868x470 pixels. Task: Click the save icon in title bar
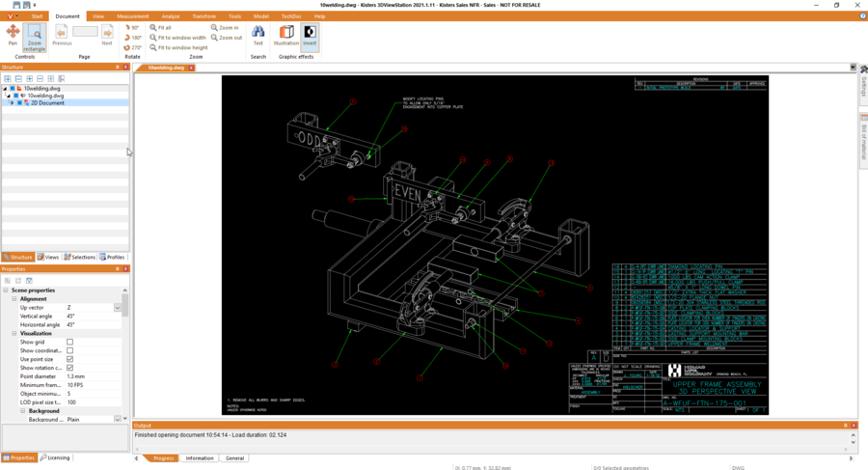[16, 5]
